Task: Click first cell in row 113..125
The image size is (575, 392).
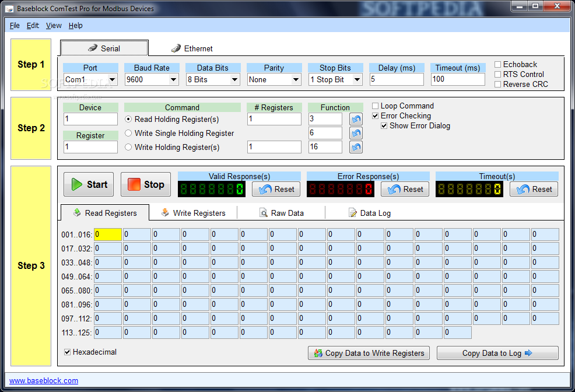Action: pos(108,332)
